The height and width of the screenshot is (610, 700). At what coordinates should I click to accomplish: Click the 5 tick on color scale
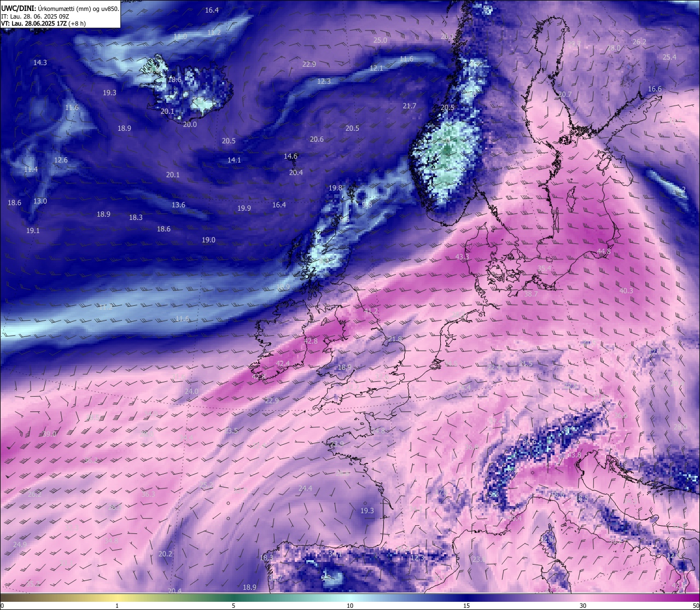click(x=234, y=606)
